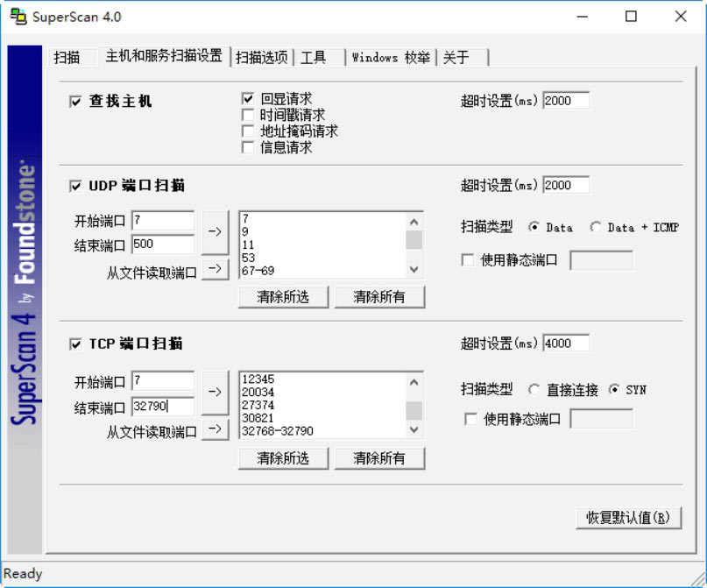Maximize the SuperScan 4.0 window
The width and height of the screenshot is (707, 588).
632,17
